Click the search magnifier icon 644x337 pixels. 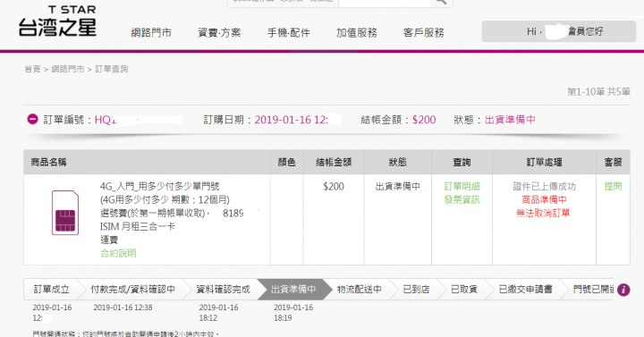point(441,2)
